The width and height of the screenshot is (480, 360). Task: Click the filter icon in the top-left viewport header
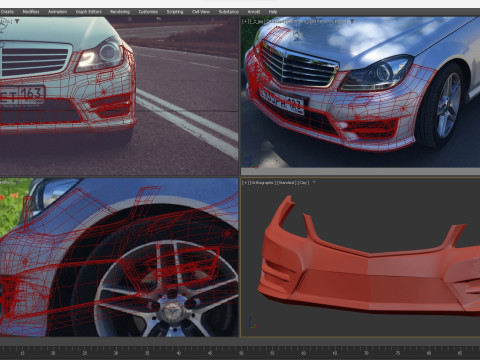click(x=17, y=21)
